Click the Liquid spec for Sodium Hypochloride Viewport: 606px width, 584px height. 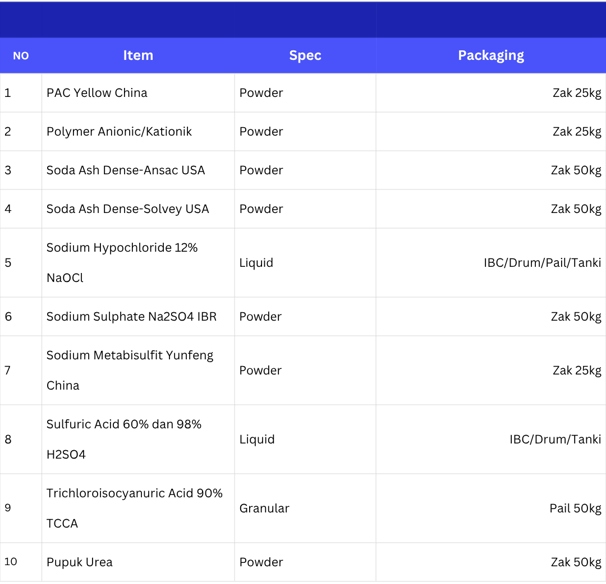pyautogui.click(x=305, y=263)
